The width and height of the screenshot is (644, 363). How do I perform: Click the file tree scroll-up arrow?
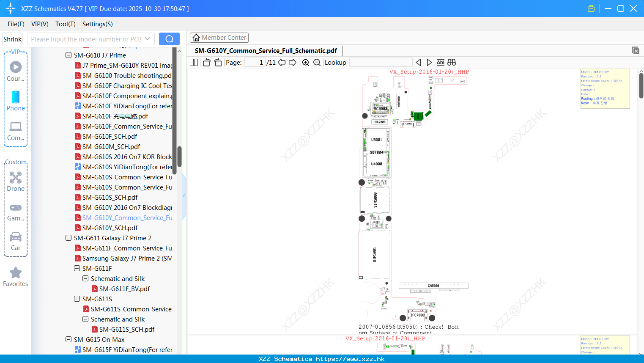(x=179, y=51)
